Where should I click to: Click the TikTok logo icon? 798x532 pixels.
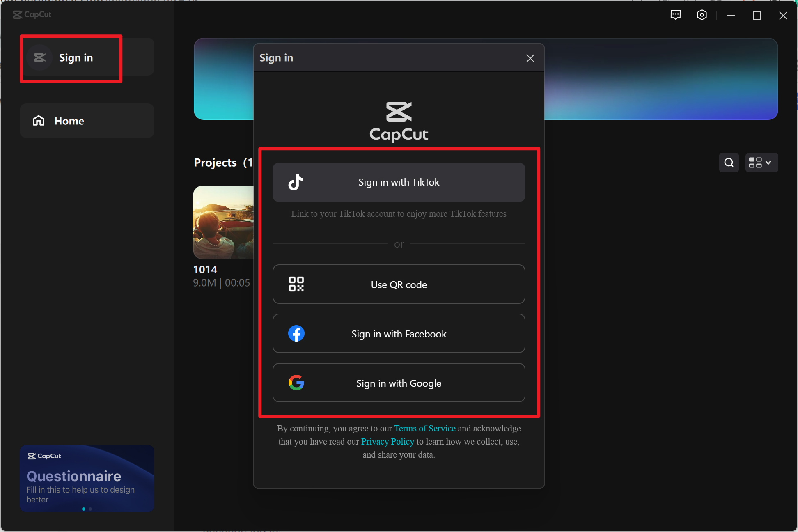click(x=296, y=182)
